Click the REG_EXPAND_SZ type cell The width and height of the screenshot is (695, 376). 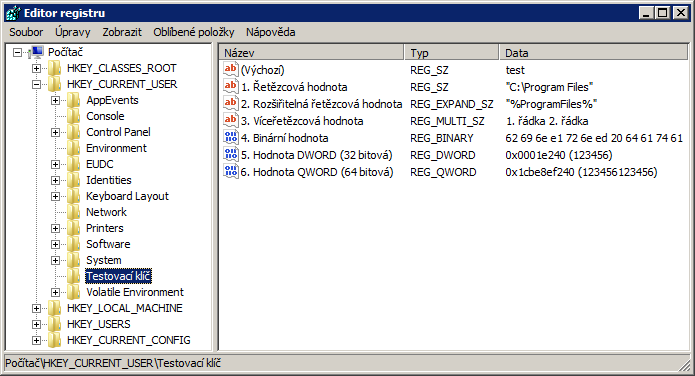click(x=452, y=104)
